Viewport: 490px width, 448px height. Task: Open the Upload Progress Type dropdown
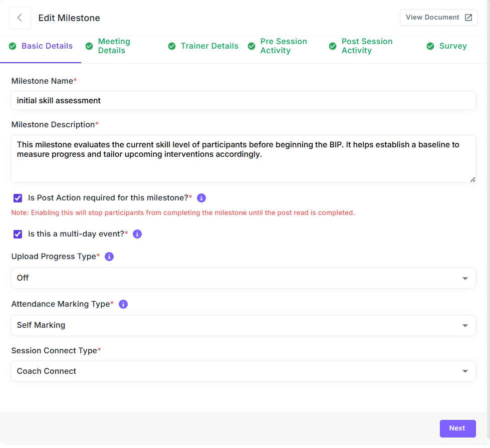[x=243, y=278]
